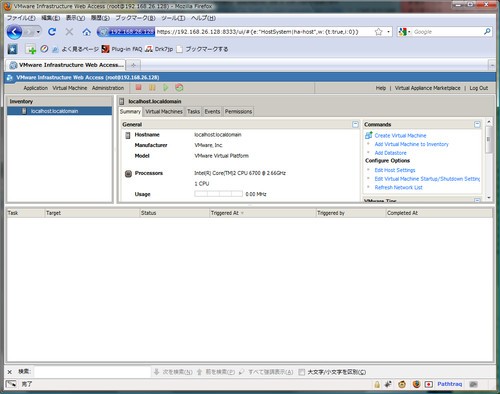Switch to the Tasks tab
500x394 pixels.
point(193,111)
